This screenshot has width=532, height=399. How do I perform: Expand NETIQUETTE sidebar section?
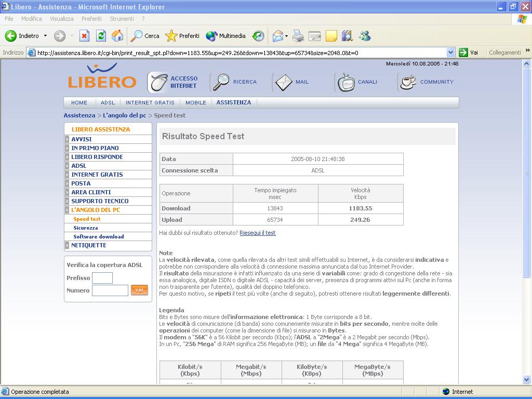(x=67, y=245)
